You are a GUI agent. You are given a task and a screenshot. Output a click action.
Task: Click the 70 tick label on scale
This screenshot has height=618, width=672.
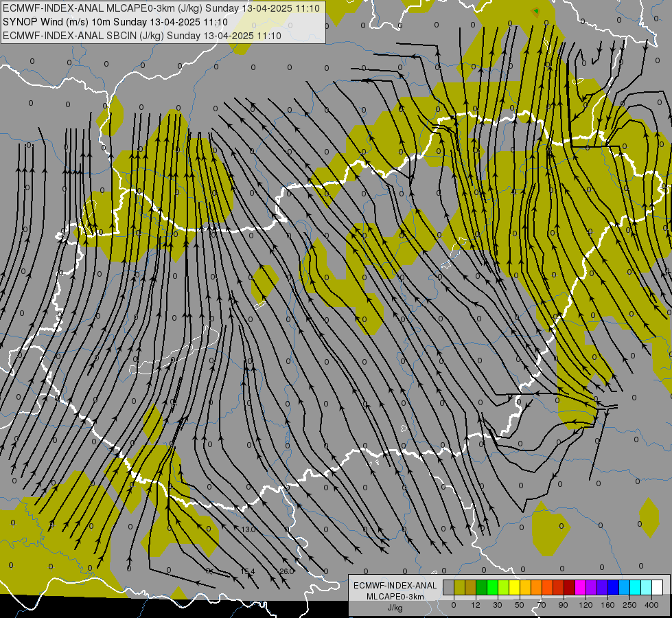(542, 605)
